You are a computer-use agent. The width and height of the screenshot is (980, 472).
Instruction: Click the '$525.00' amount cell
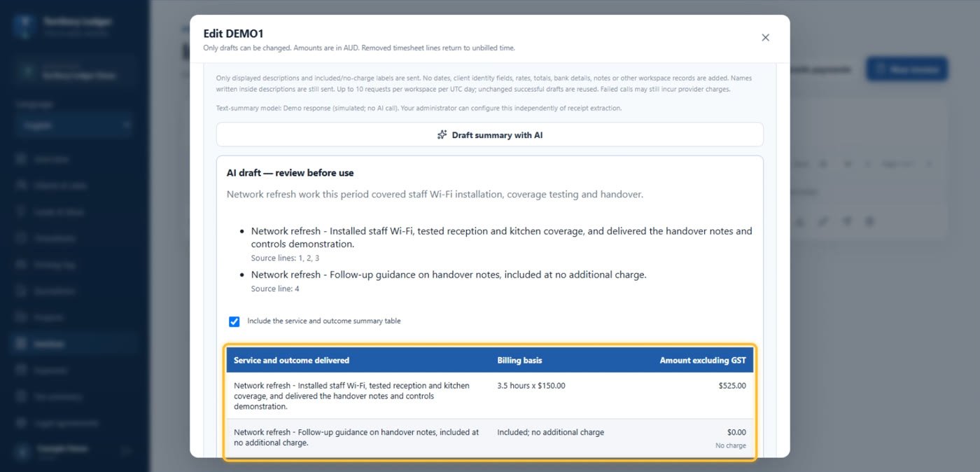[732, 385]
